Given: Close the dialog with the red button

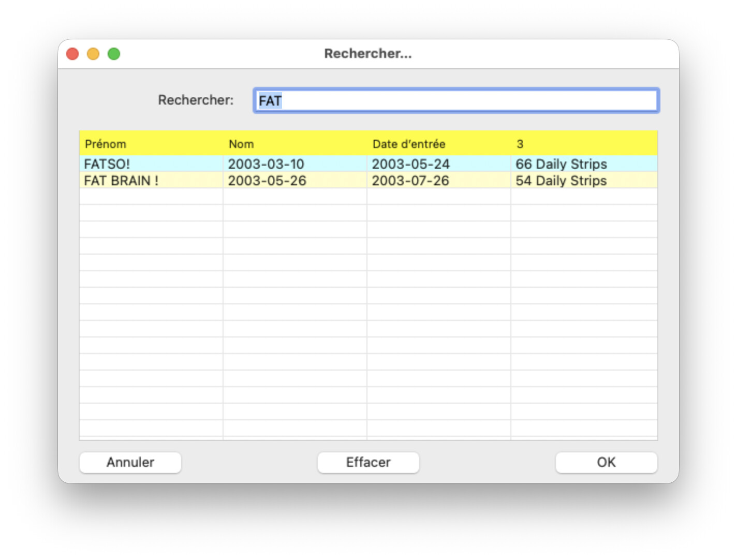Looking at the screenshot, I should click(72, 54).
